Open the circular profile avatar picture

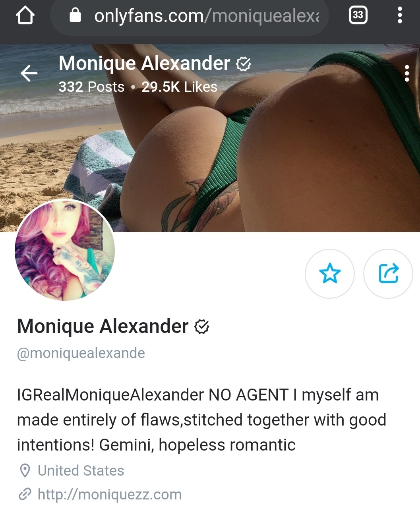[65, 250]
